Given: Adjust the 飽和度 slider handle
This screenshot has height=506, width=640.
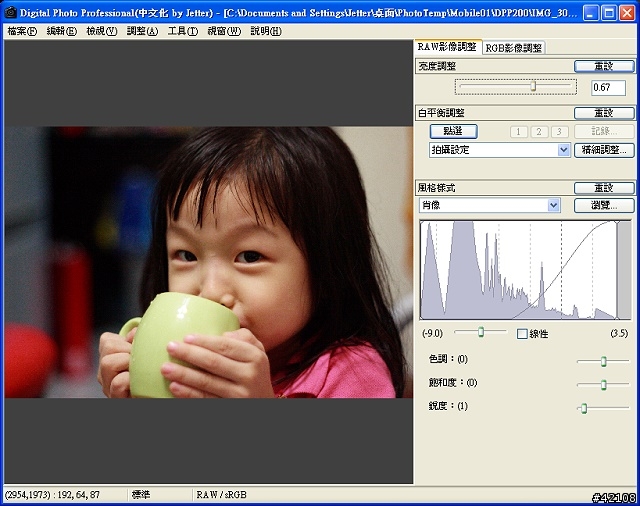Looking at the screenshot, I should [x=604, y=384].
